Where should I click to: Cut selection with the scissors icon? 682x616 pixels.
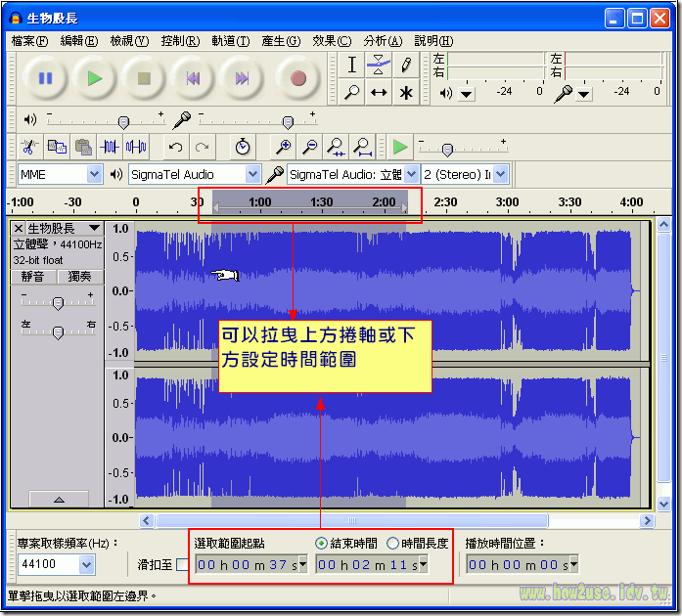(29, 147)
